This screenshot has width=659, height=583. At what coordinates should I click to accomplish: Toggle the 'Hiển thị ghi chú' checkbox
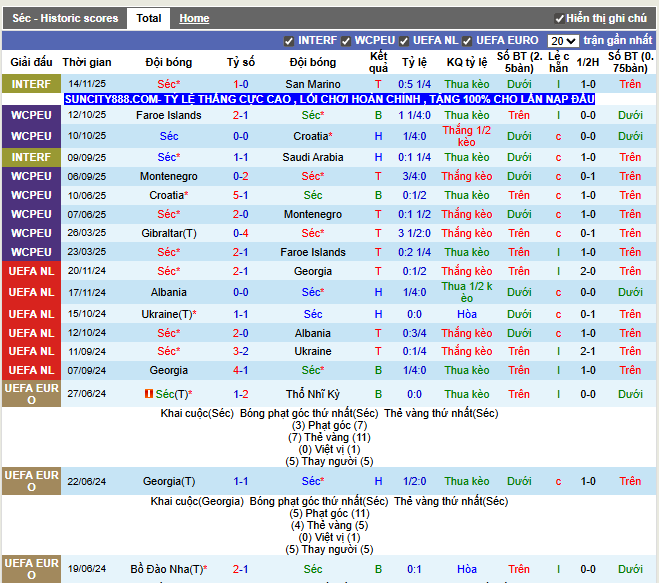559,18
